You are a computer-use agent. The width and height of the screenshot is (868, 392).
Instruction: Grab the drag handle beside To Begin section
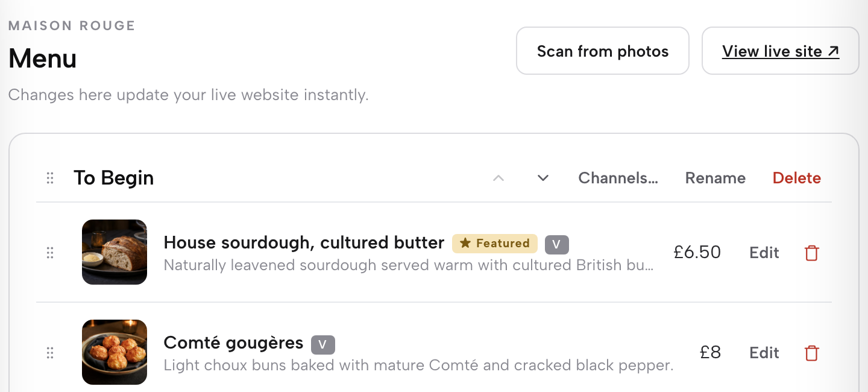click(x=50, y=178)
